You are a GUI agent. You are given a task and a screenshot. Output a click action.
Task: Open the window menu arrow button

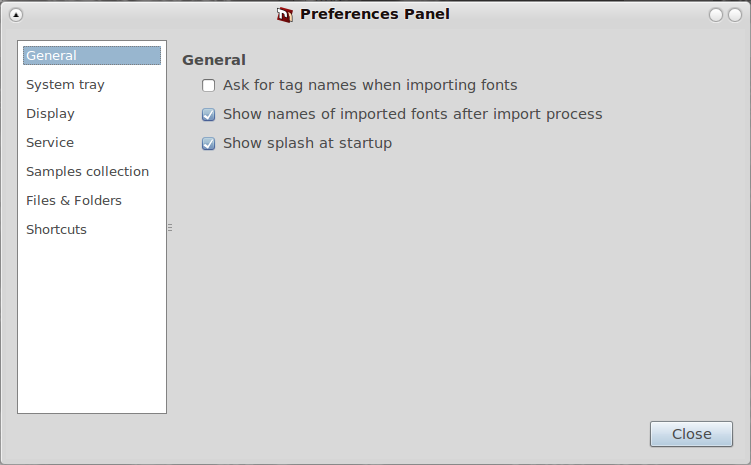[16, 15]
